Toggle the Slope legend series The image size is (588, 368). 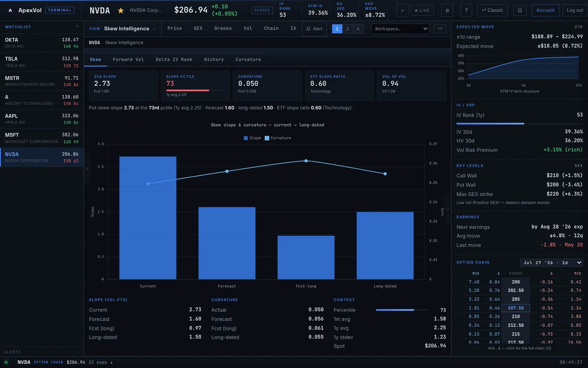pos(252,138)
